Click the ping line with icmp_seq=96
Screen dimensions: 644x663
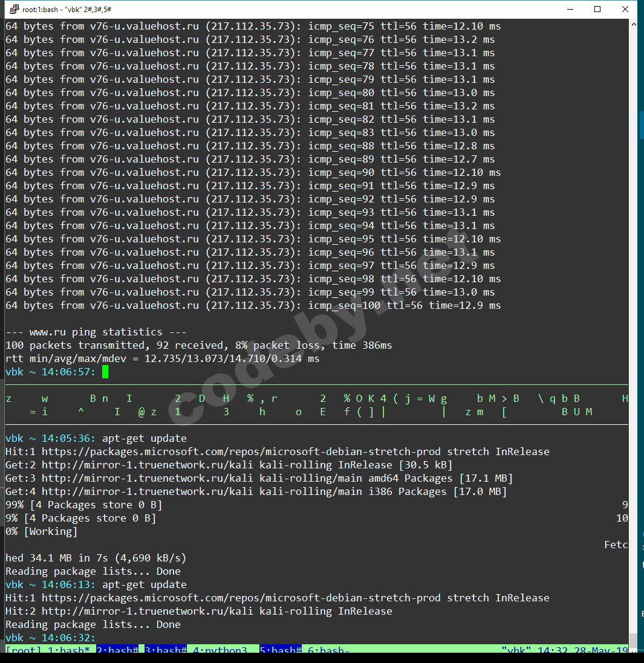pyautogui.click(x=250, y=253)
